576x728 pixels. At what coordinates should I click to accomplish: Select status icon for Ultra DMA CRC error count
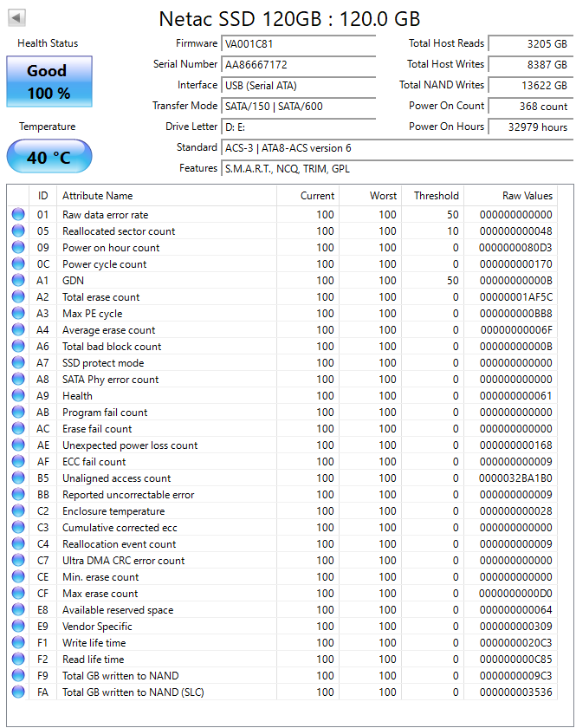click(18, 561)
